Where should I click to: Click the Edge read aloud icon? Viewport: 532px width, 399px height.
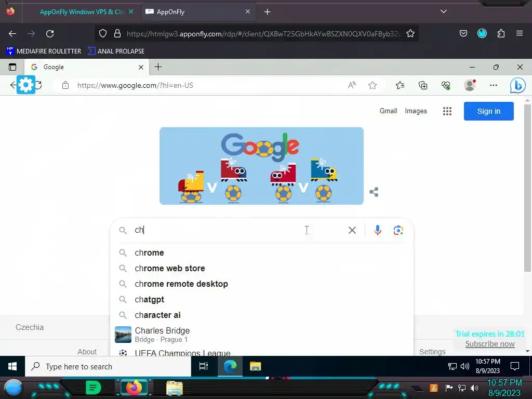352,85
